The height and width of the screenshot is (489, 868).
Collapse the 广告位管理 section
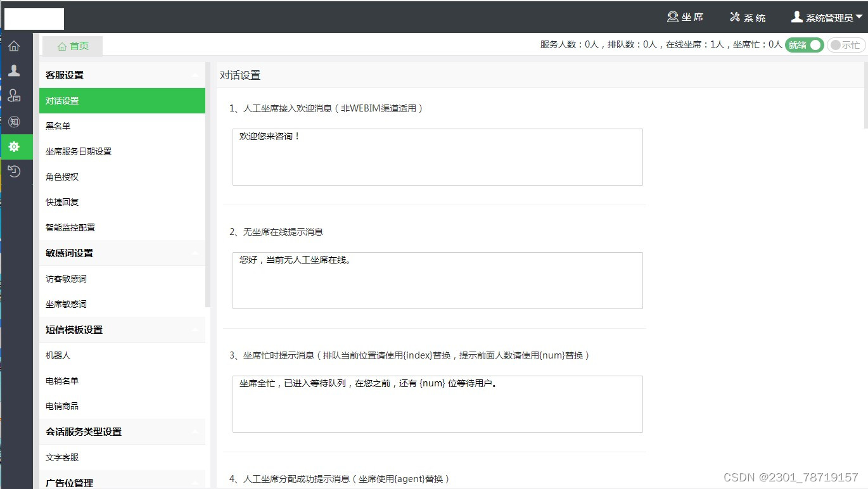tap(195, 482)
